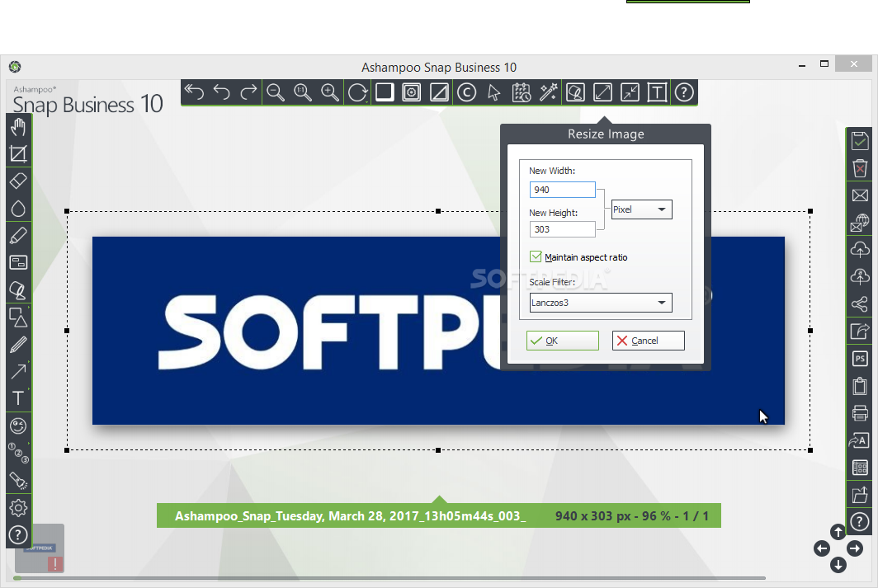Navigate down with the arrow button

point(838,565)
